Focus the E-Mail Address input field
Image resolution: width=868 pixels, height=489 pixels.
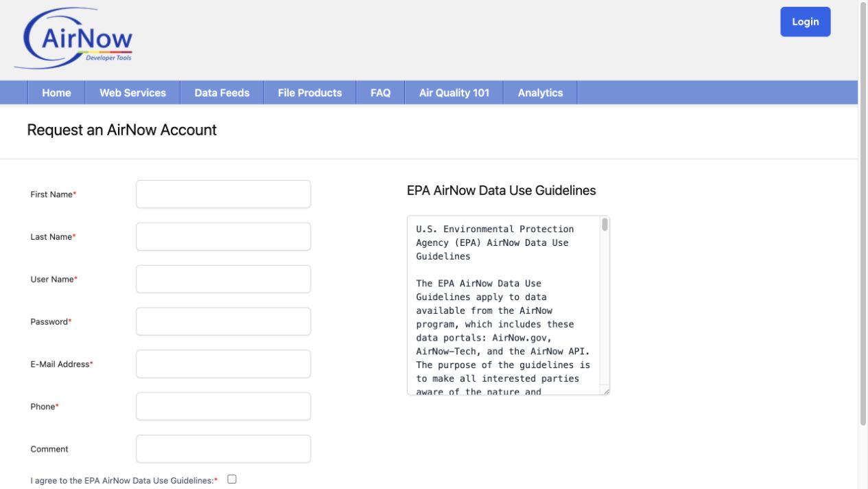[223, 364]
